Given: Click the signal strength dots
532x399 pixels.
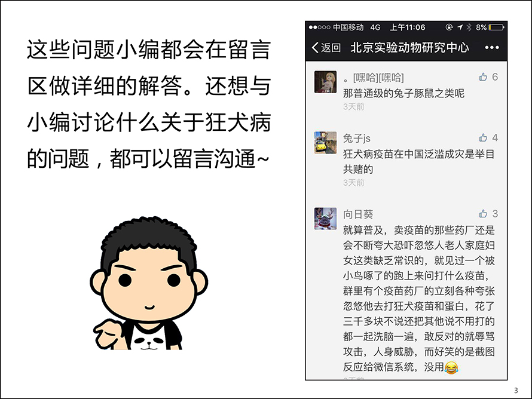Looking at the screenshot, I should coord(319,27).
